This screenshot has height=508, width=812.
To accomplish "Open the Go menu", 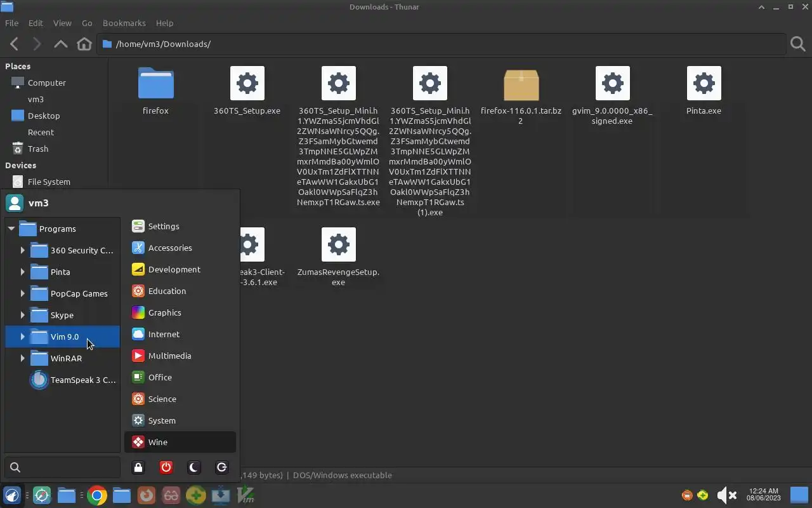I will pos(87,23).
